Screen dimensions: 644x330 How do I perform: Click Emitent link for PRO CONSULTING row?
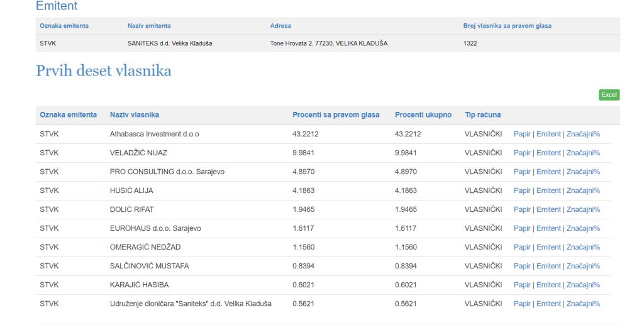pyautogui.click(x=548, y=172)
